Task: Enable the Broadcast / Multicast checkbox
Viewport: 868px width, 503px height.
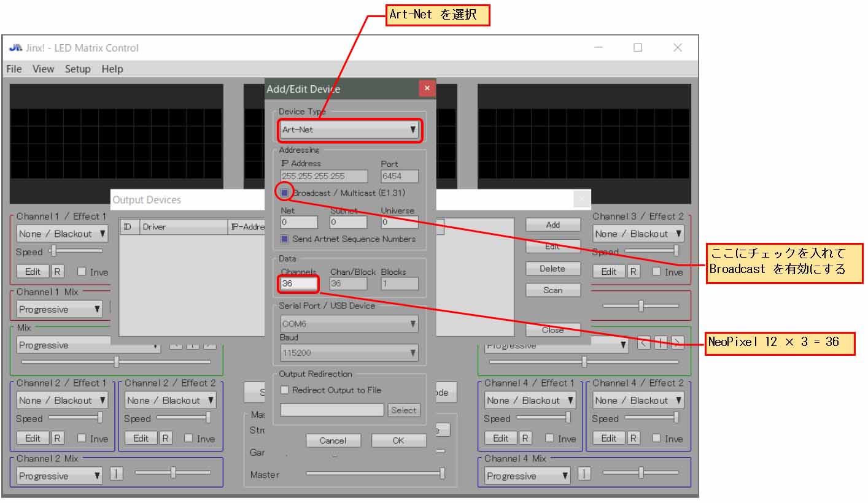Action: pyautogui.click(x=285, y=193)
